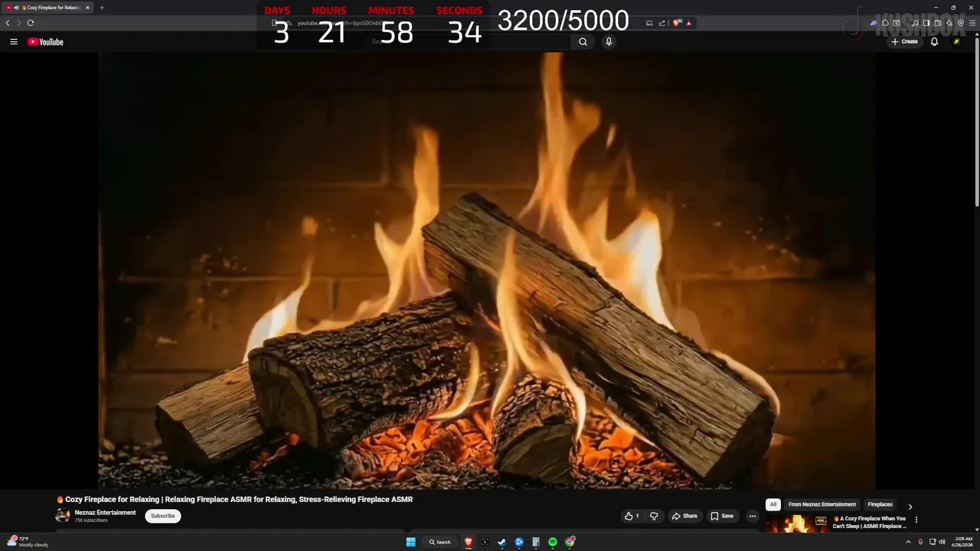
Task: Click the Brave Shields lion icon
Action: click(677, 23)
